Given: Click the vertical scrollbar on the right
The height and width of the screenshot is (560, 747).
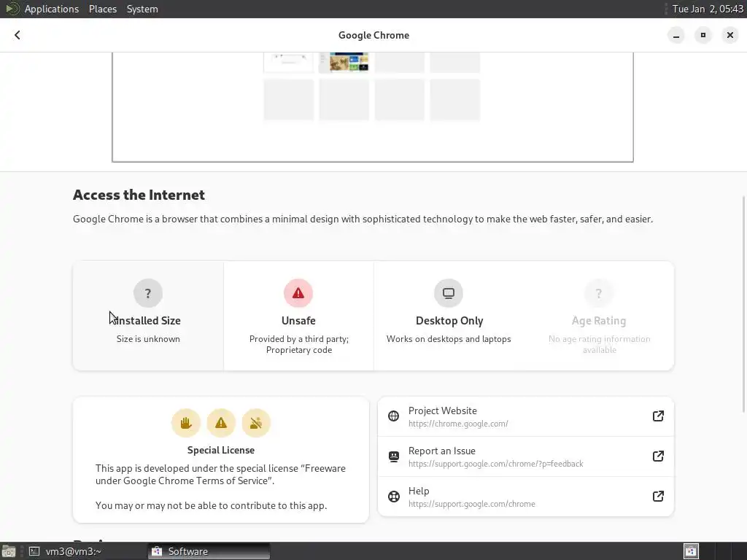Looking at the screenshot, I should coord(743,305).
